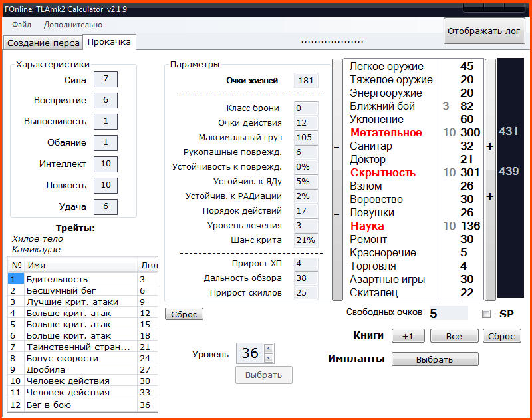Click the Все button for books

pyautogui.click(x=454, y=336)
